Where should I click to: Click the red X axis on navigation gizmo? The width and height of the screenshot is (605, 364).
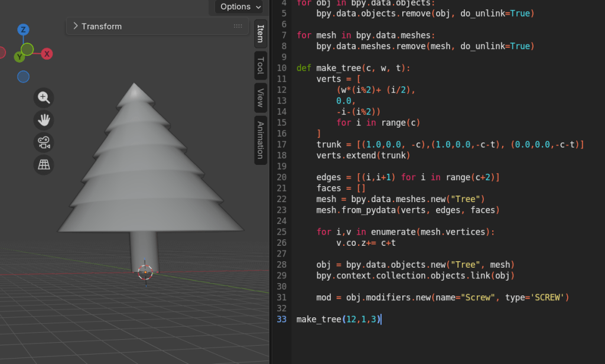click(46, 53)
